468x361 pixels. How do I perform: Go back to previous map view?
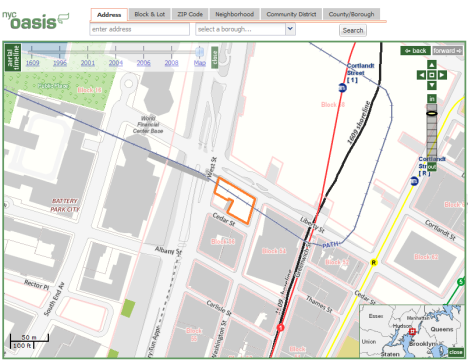[415, 51]
